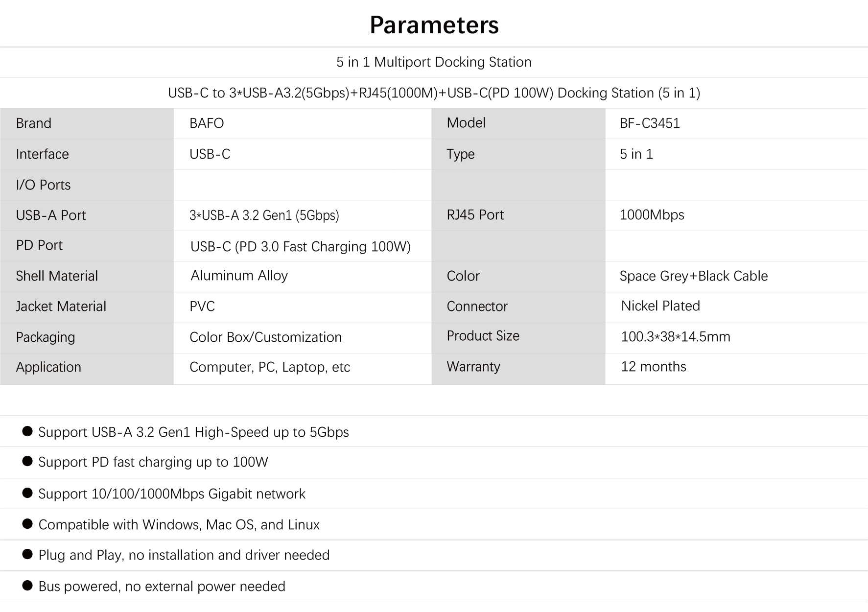This screenshot has height=612, width=868.
Task: Click the I/O Ports row label
Action: click(43, 185)
